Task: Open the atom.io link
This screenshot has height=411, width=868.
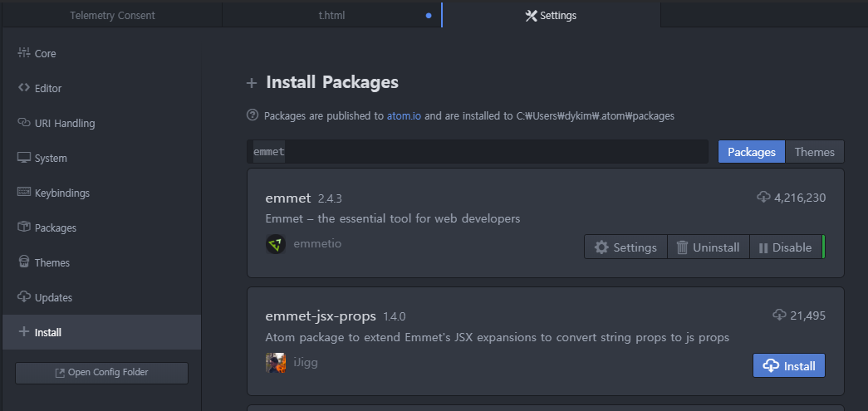Action: pos(404,116)
